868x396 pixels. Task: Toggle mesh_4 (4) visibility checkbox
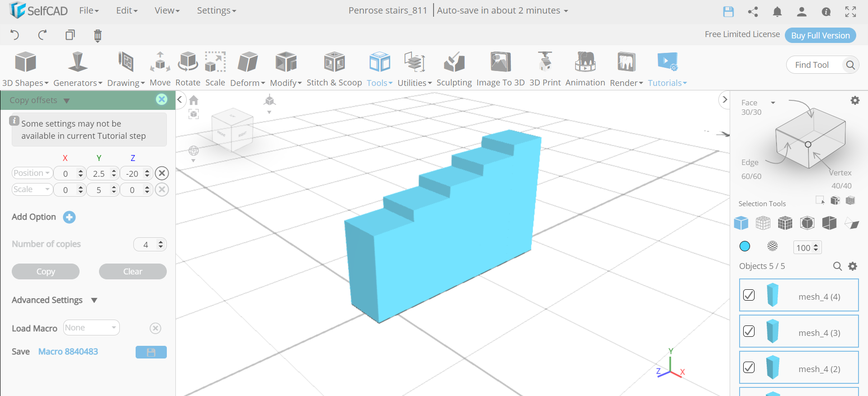(x=749, y=295)
